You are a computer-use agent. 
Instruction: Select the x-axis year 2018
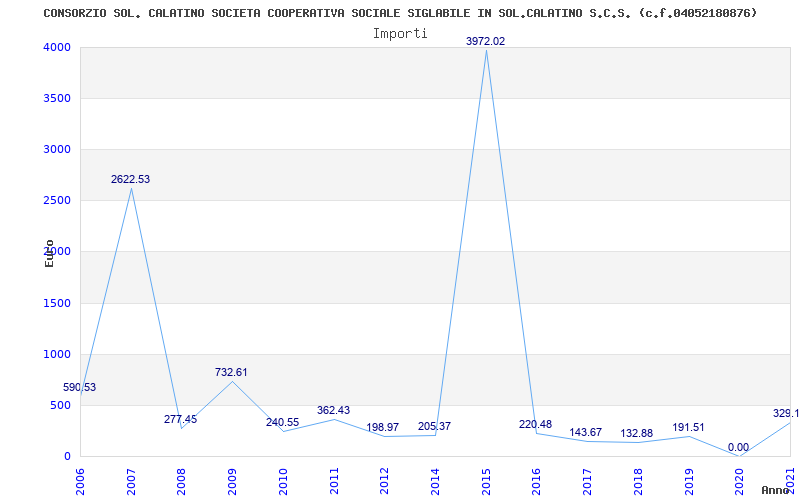pyautogui.click(x=638, y=480)
